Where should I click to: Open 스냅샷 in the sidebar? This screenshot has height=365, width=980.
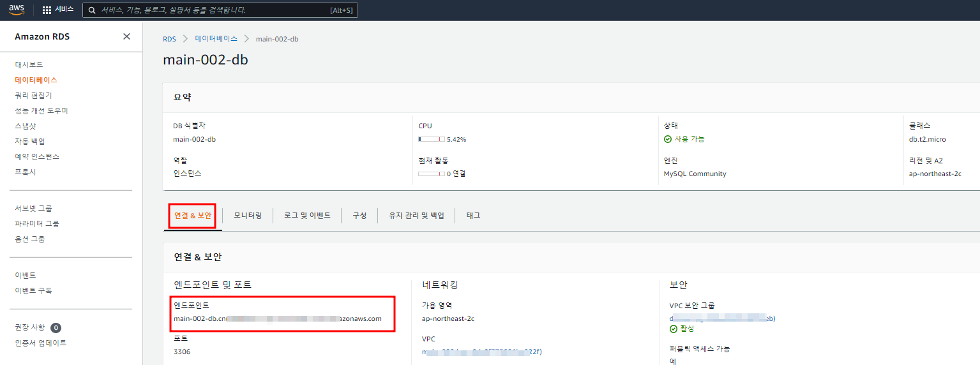[26, 126]
